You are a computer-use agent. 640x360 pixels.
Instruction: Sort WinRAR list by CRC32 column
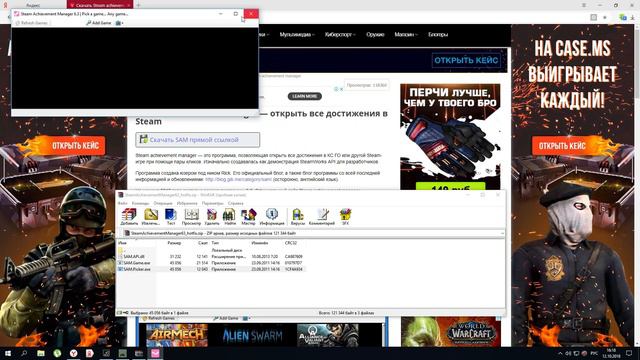pyautogui.click(x=291, y=243)
